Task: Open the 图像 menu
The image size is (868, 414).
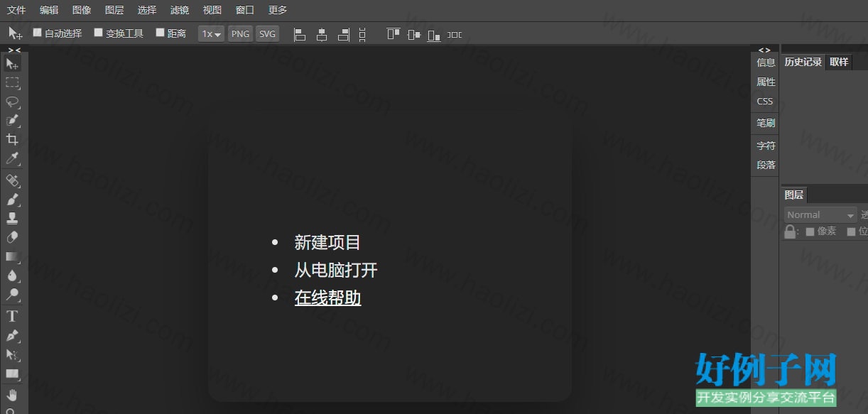Action: point(82,10)
